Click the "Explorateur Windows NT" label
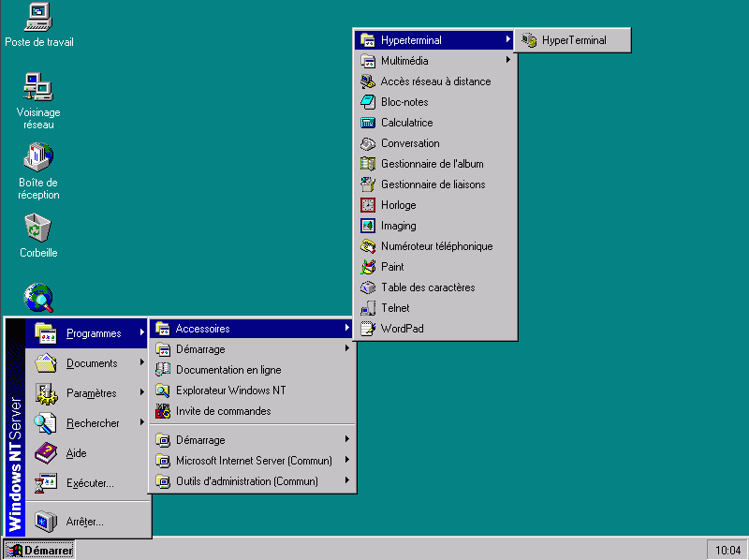The image size is (749, 560). 231,391
